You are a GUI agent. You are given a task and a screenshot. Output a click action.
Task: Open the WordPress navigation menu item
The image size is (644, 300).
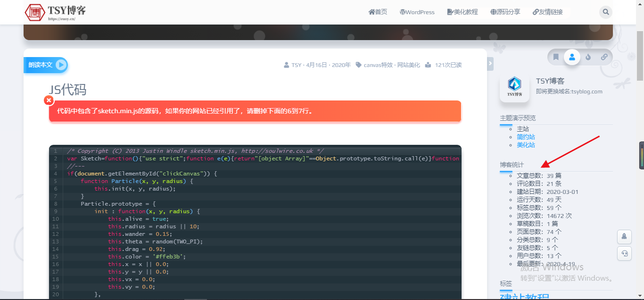(x=417, y=12)
